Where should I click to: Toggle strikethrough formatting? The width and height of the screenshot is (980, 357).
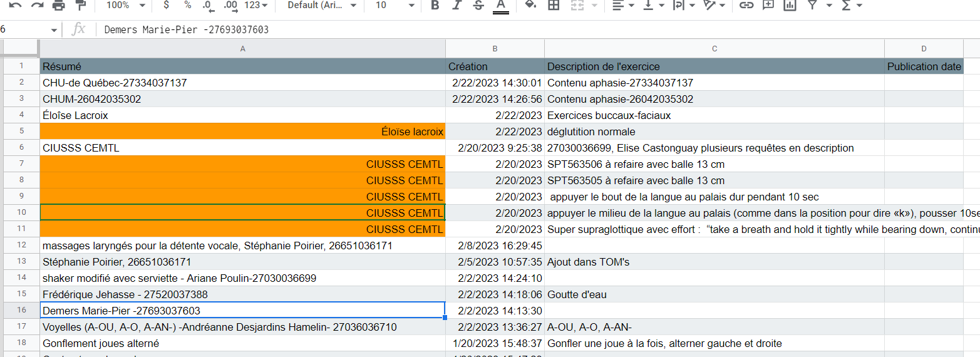pos(478,5)
